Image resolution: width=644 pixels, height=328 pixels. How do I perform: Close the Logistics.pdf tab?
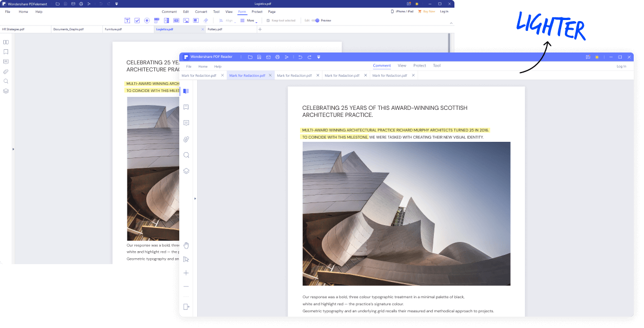pyautogui.click(x=203, y=30)
